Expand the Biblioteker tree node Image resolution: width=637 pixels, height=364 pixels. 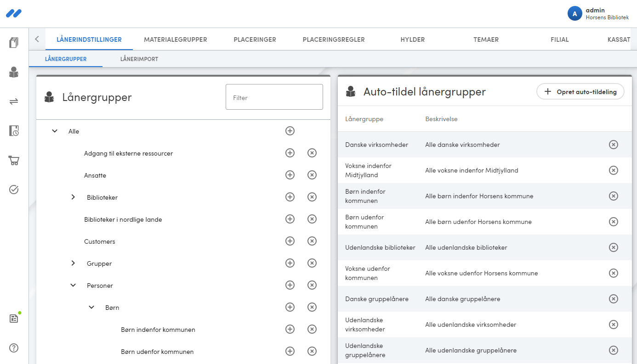73,197
